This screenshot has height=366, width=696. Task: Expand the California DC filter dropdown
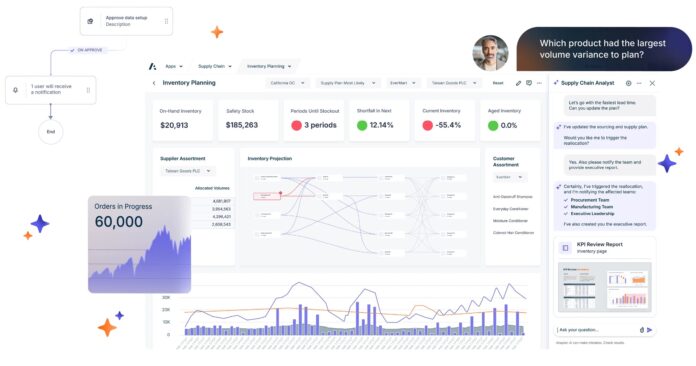287,83
